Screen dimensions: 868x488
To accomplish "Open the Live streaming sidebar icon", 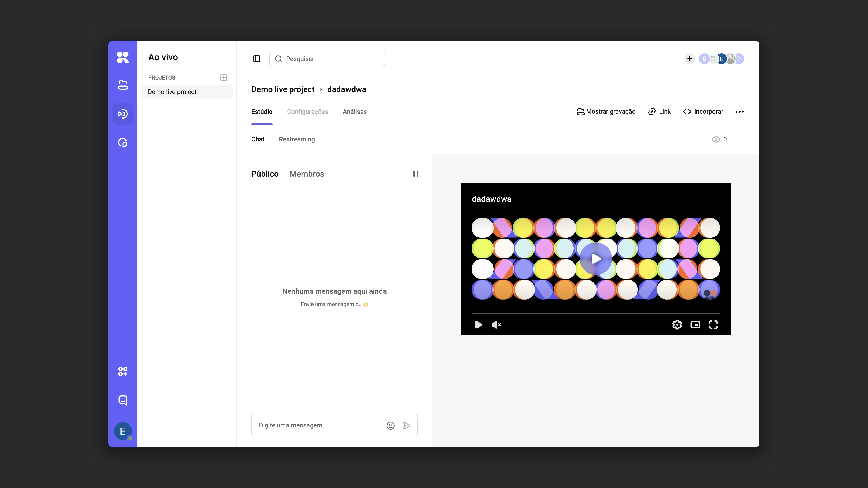I will [x=123, y=114].
